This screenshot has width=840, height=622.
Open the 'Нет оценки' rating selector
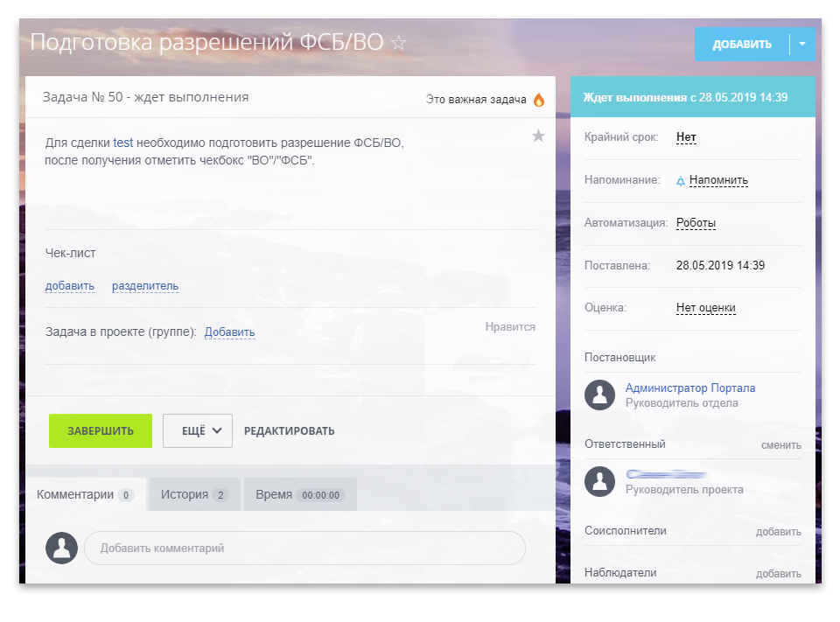point(705,308)
